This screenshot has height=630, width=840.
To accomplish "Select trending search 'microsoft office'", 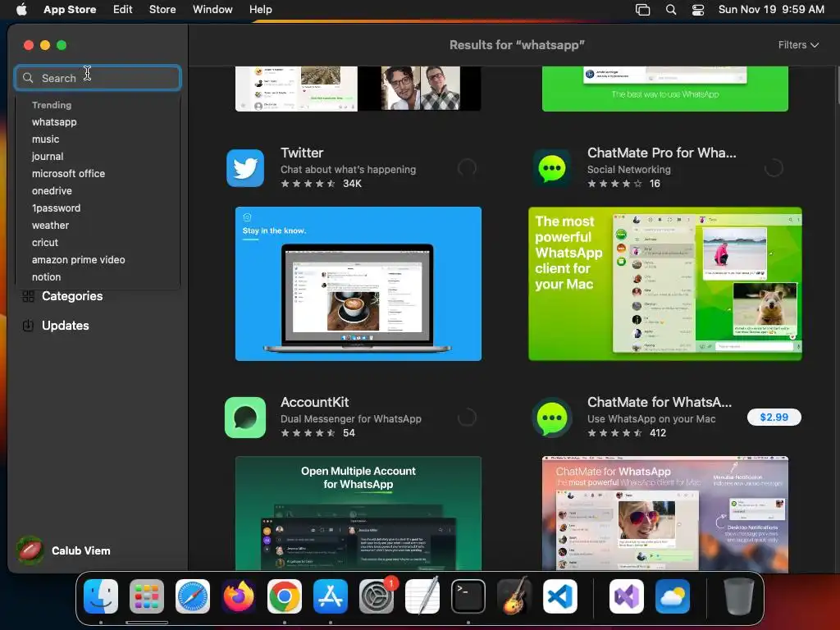I will pyautogui.click(x=68, y=174).
